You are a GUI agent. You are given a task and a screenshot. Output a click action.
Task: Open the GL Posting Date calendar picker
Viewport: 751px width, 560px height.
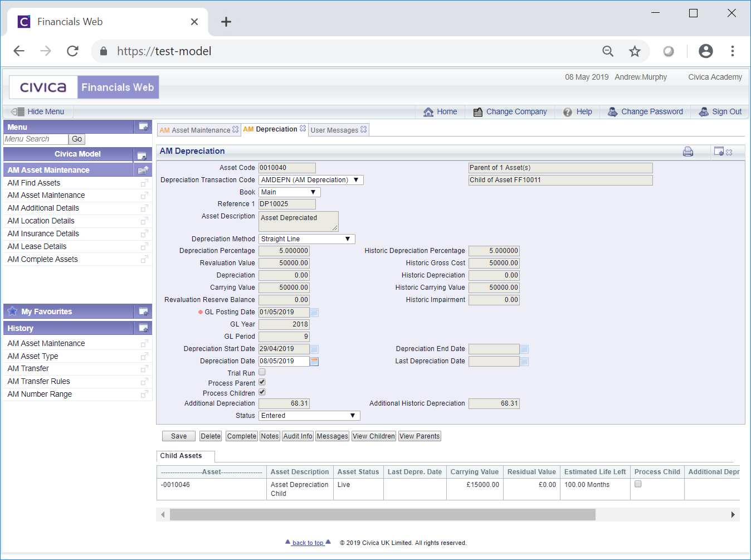[314, 313]
